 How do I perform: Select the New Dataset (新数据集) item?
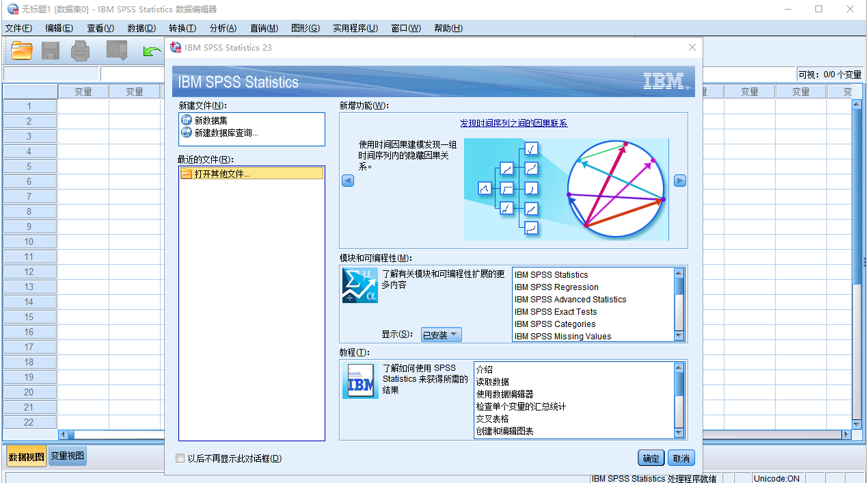pos(211,120)
